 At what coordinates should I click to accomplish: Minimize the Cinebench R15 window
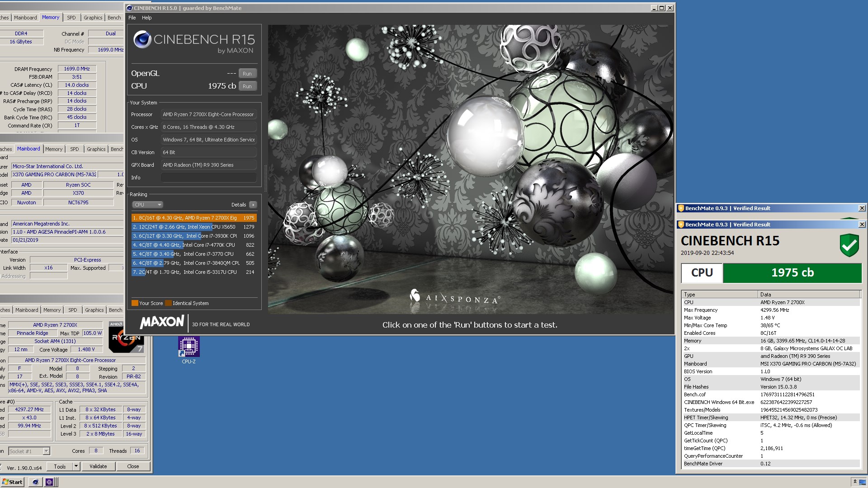654,8
